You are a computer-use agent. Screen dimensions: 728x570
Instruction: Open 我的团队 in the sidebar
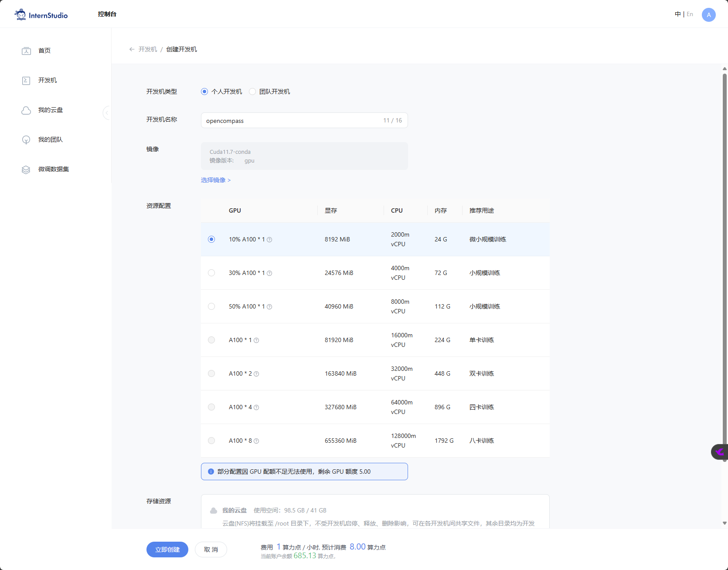(x=51, y=139)
